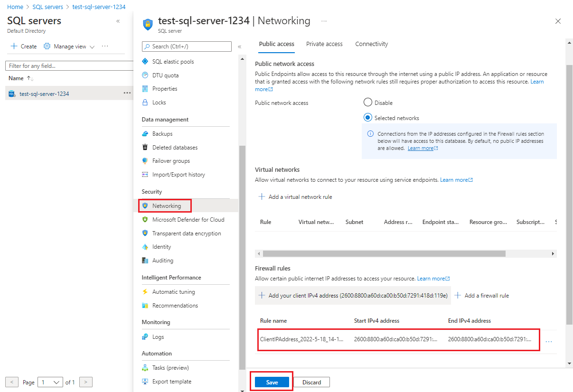Add a firewall rule
Image resolution: width=573 pixels, height=392 pixels.
(x=482, y=296)
